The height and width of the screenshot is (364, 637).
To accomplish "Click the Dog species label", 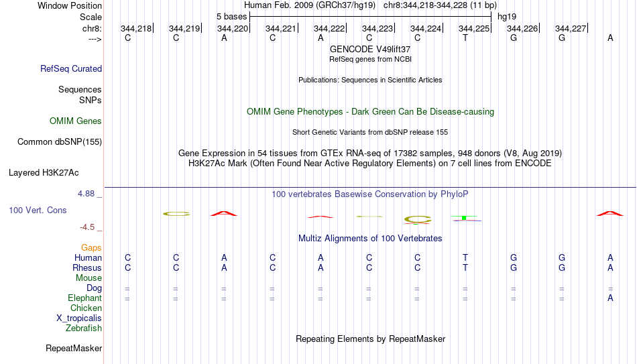I will coord(94,288).
